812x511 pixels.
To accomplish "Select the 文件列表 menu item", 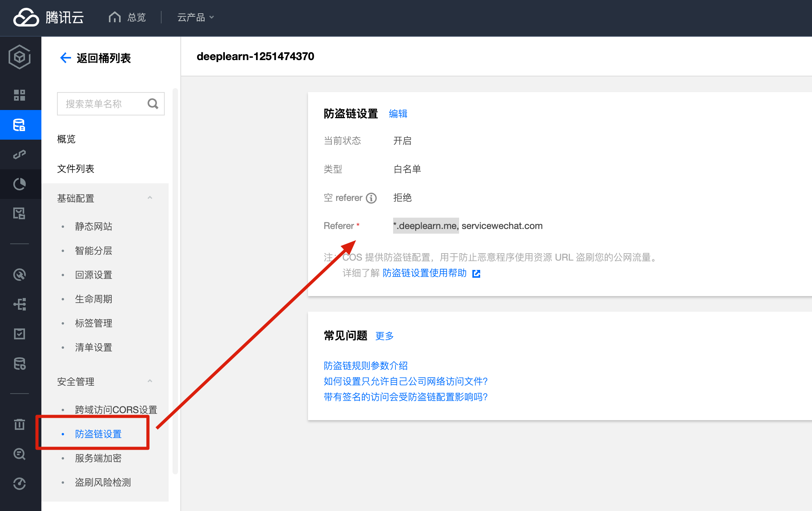I will [x=76, y=169].
